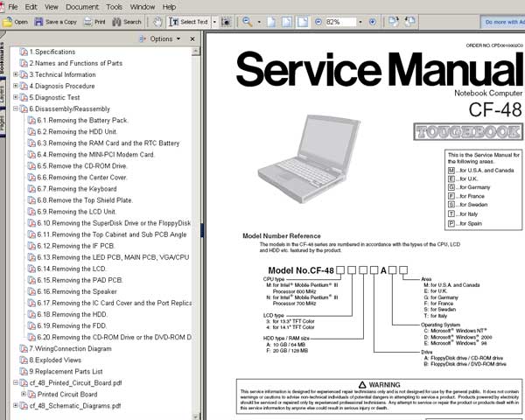
Task: Switch to the Pages side tab
Action: (3, 122)
